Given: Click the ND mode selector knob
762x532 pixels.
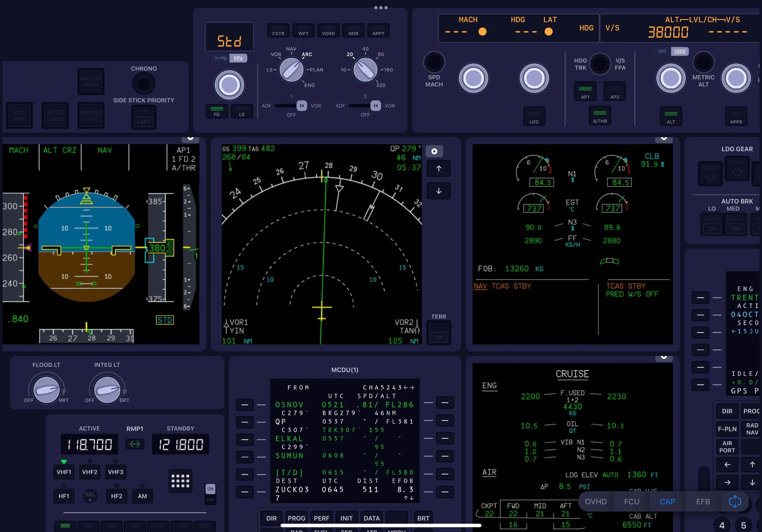Looking at the screenshot, I should pos(291,70).
